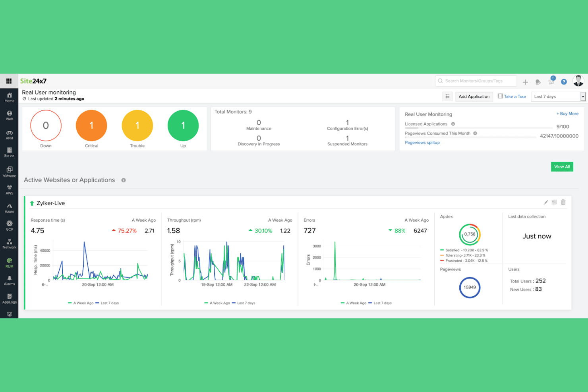Click the help question mark icon
Image resolution: width=588 pixels, height=392 pixels.
point(563,82)
